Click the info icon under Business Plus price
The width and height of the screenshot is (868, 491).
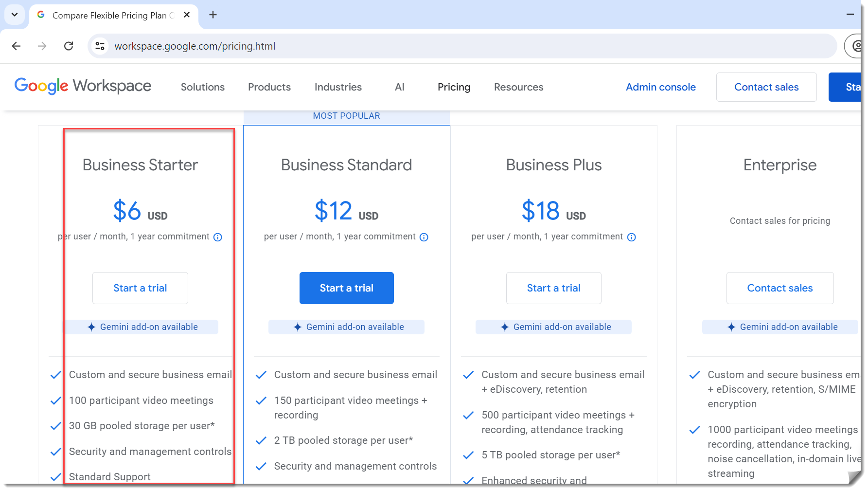pos(631,237)
